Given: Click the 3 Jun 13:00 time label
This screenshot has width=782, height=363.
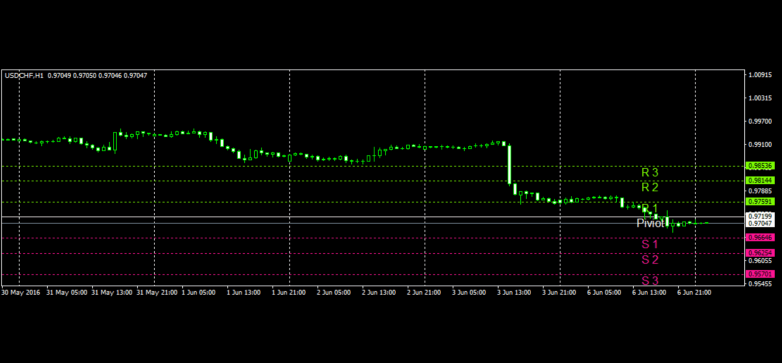Looking at the screenshot, I should tap(515, 293).
